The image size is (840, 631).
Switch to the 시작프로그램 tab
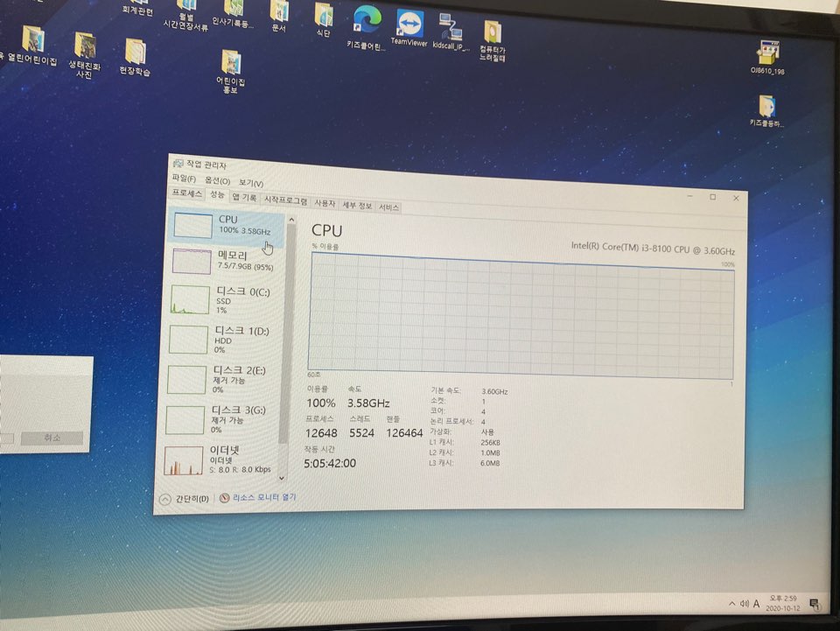tap(285, 200)
